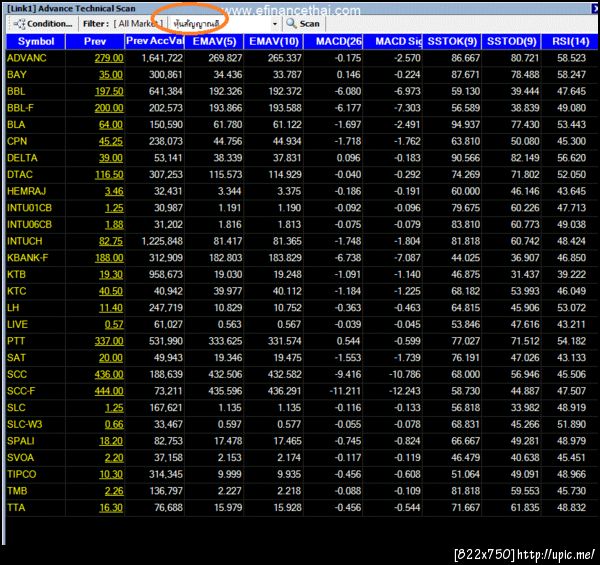600x565 pixels.
Task: Sort by the Prev column header
Action: 95,41
